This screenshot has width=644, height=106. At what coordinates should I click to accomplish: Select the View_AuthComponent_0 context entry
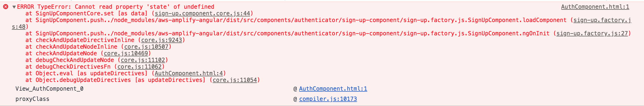[49, 89]
